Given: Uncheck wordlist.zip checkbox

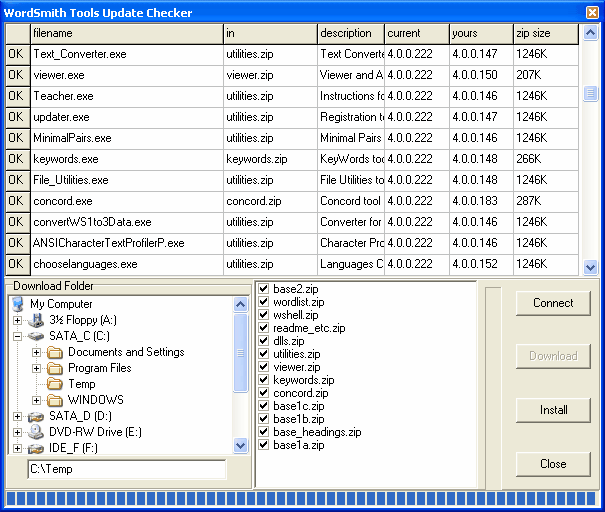Looking at the screenshot, I should coord(264,302).
